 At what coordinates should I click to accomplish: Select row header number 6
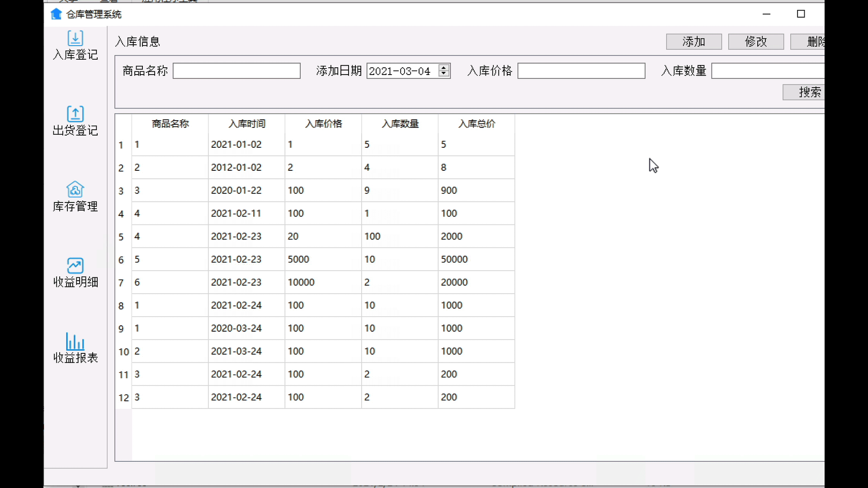[x=121, y=260]
